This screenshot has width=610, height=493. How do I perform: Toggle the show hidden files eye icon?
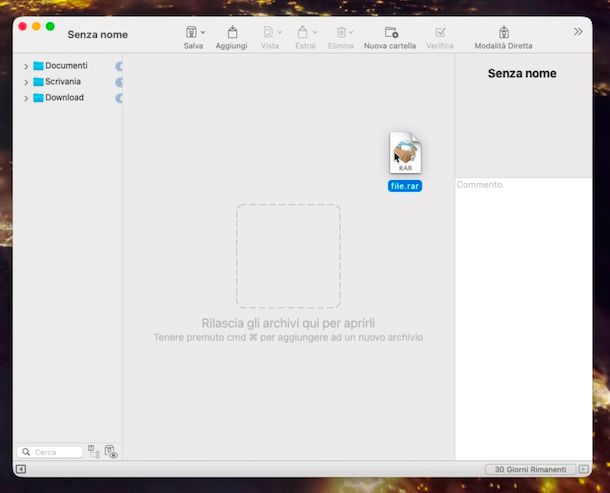click(111, 452)
